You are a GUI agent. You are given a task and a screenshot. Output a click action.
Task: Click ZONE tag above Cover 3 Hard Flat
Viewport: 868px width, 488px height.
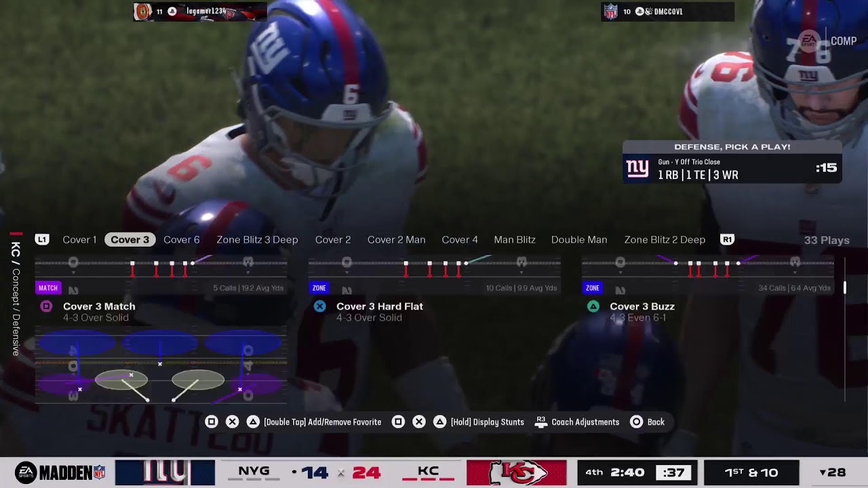coord(319,288)
